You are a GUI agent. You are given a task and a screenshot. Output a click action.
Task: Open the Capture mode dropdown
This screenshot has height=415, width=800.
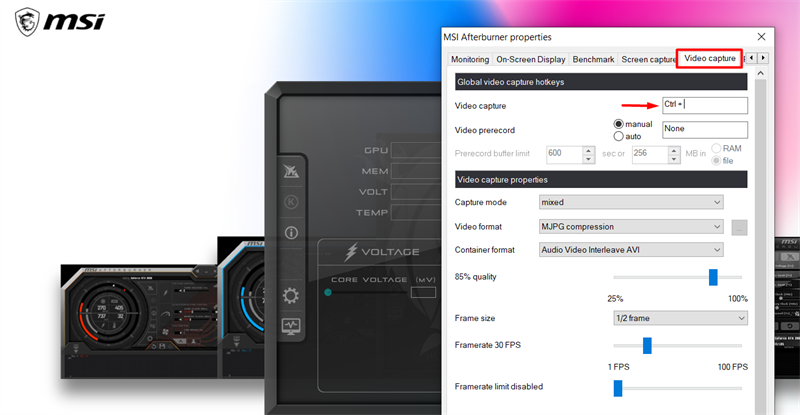click(631, 202)
